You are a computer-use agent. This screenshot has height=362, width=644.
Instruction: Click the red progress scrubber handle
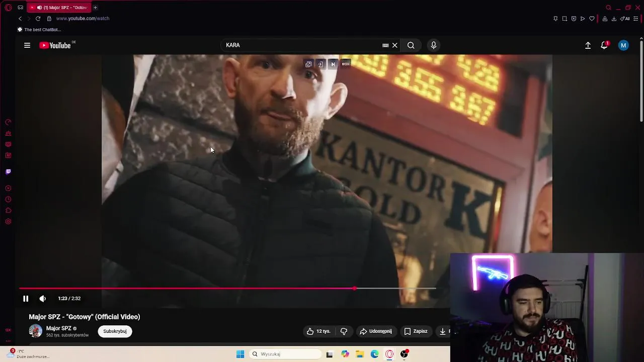355,289
